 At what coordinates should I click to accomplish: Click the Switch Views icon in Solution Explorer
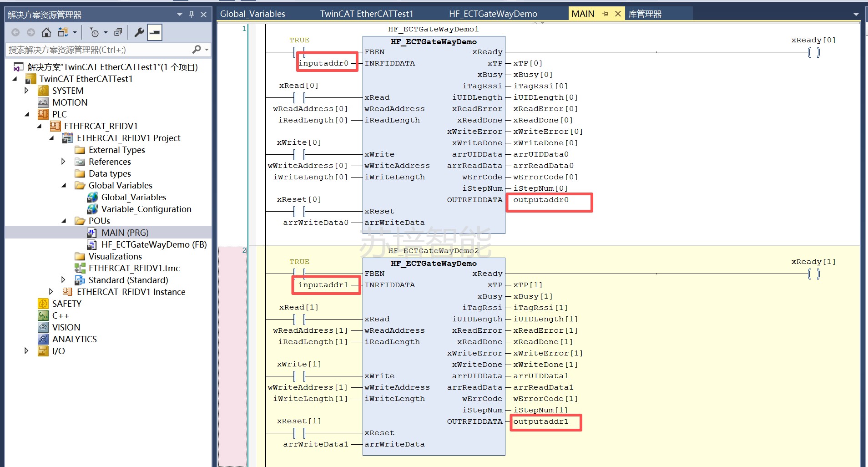pos(63,32)
